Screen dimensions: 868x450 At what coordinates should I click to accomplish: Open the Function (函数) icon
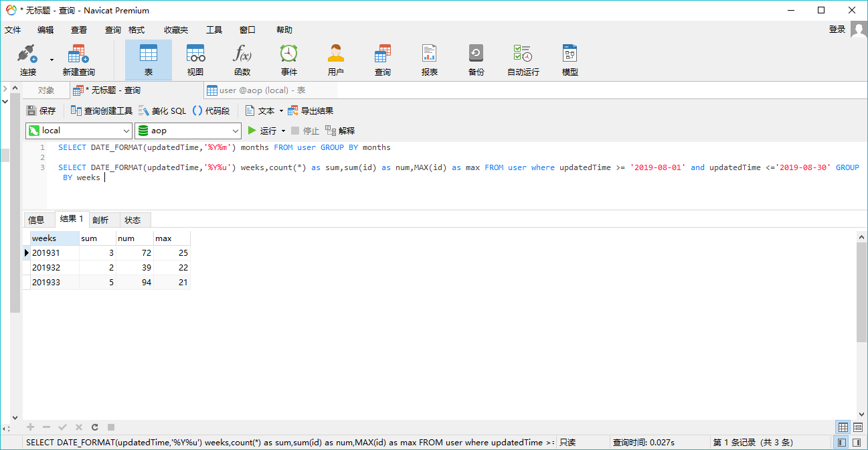(242, 60)
